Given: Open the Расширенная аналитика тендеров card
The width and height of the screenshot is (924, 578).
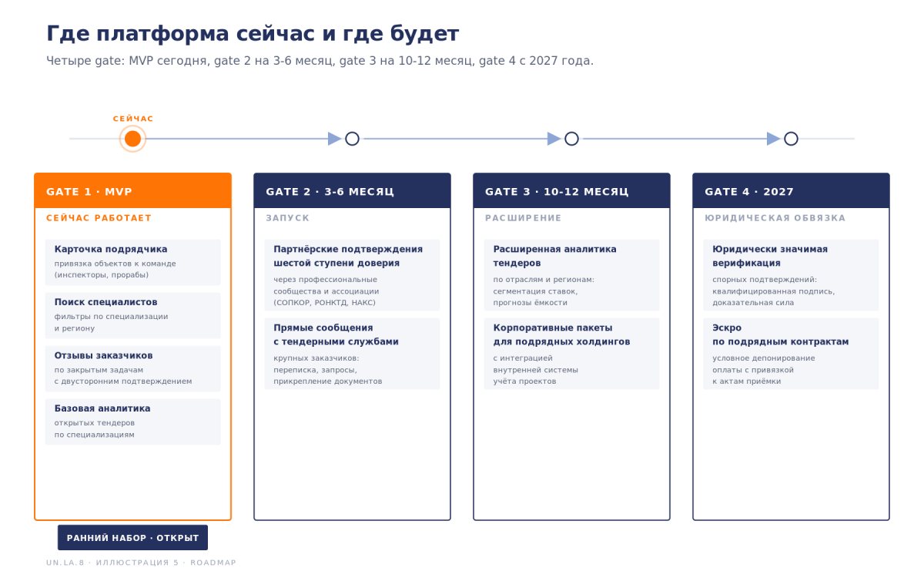Looking at the screenshot, I should [x=571, y=275].
